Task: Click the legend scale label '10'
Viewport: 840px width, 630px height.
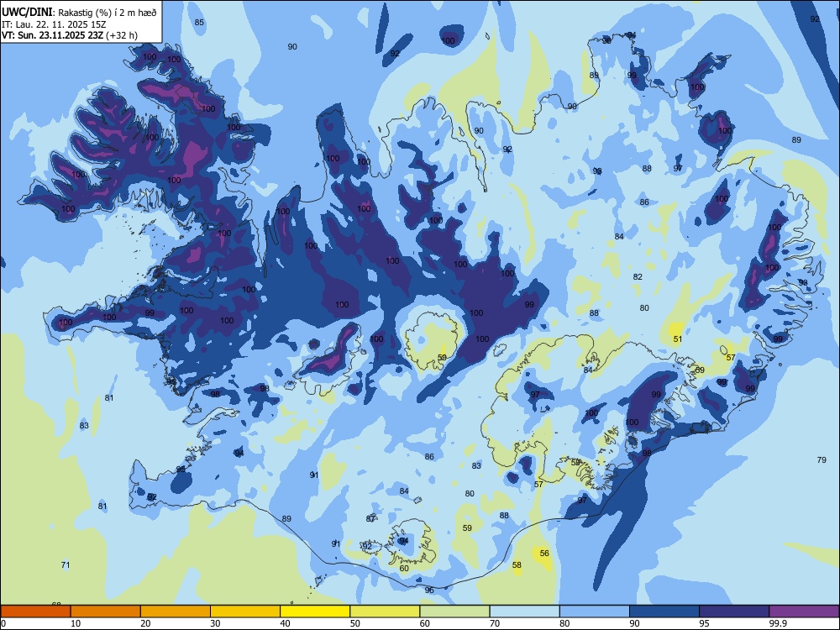Action: (x=76, y=623)
